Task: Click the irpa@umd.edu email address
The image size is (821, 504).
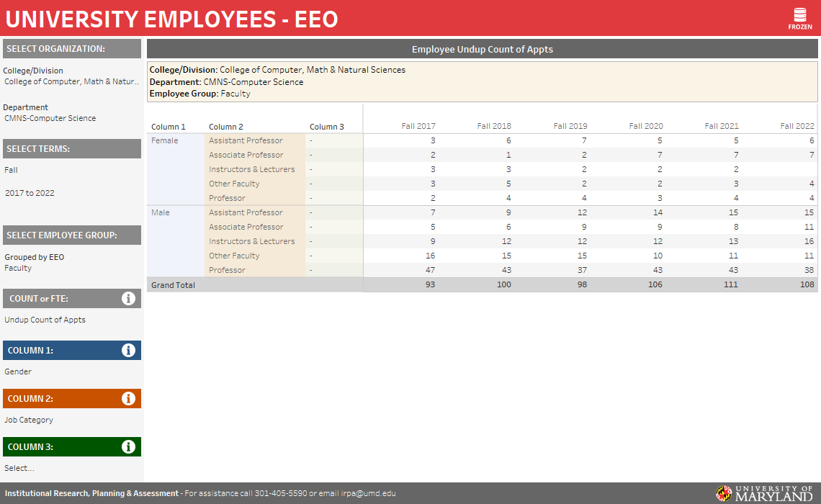Action: [368, 493]
